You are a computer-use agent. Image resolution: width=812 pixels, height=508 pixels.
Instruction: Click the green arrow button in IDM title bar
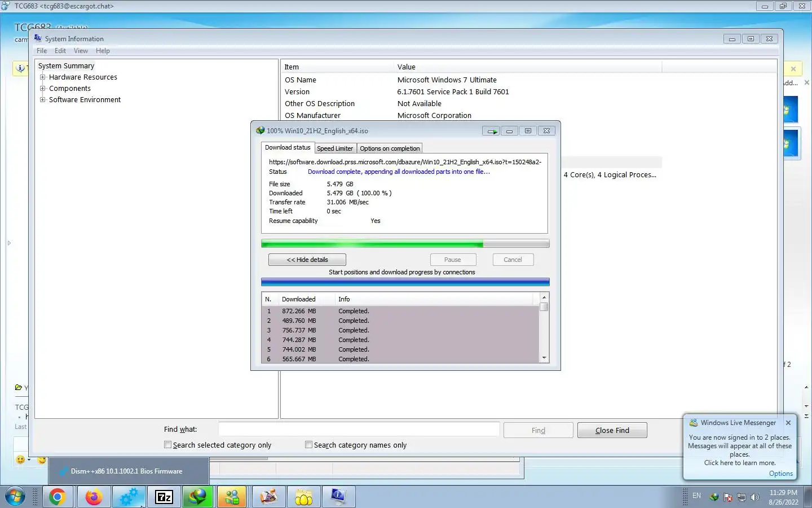point(491,131)
